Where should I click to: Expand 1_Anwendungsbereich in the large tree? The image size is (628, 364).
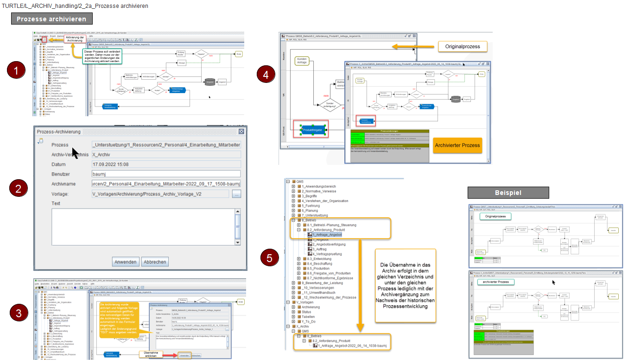[293, 186]
